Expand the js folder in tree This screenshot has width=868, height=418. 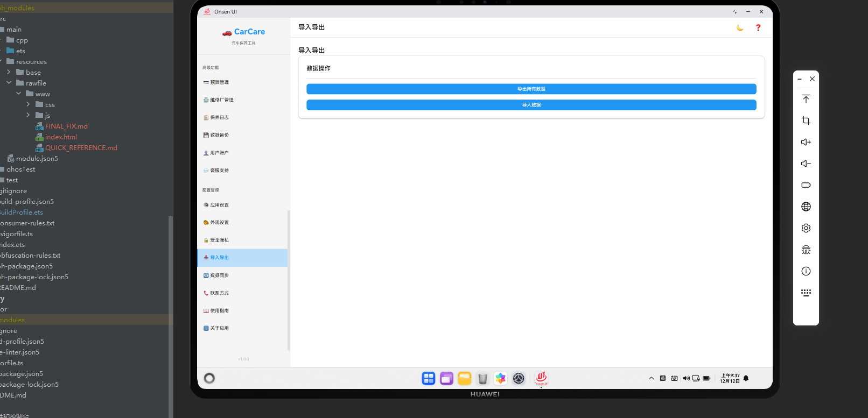point(28,115)
